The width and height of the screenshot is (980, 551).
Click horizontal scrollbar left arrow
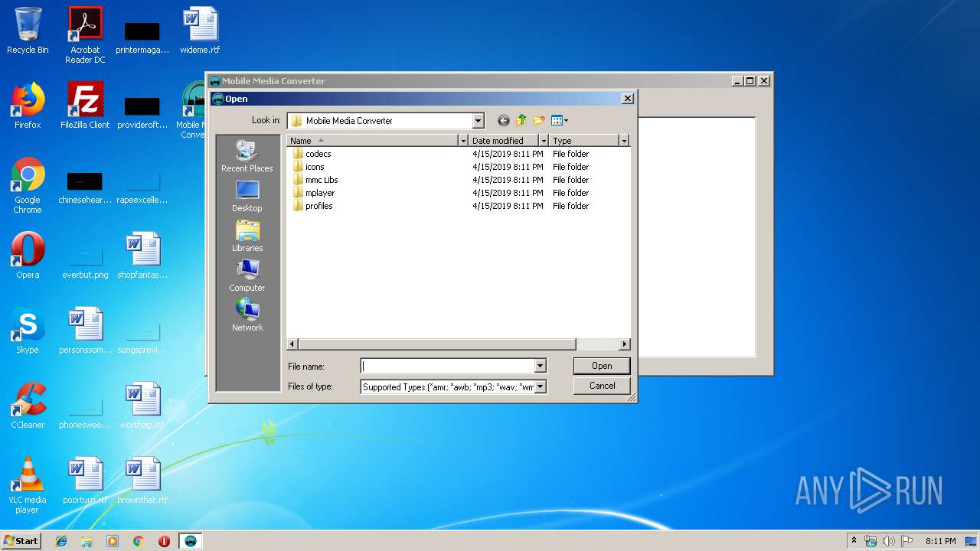[292, 344]
